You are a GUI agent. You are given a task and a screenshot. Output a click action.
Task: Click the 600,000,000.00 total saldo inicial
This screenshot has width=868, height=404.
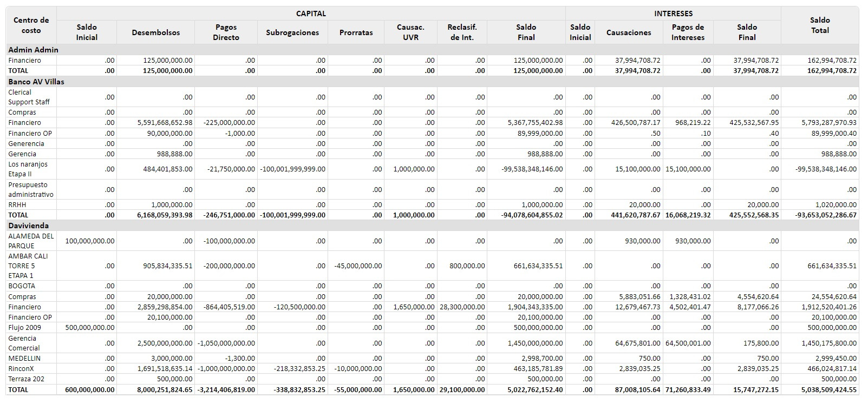coord(89,390)
